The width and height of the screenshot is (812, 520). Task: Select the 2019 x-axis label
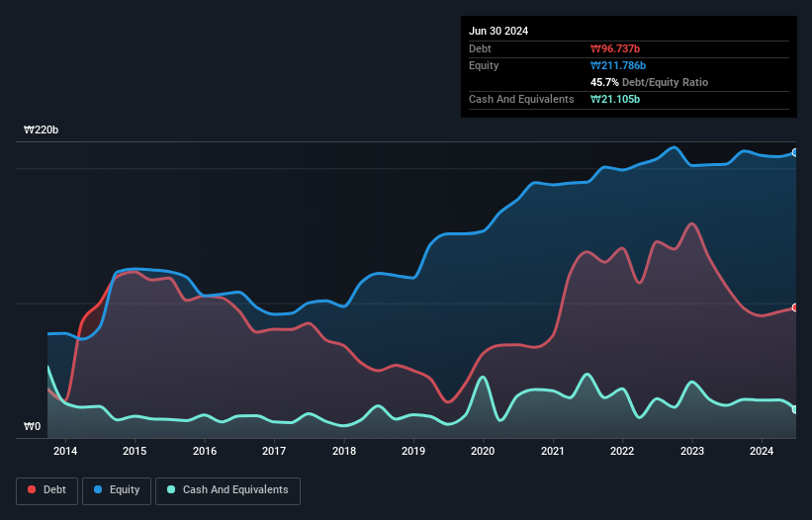click(413, 451)
